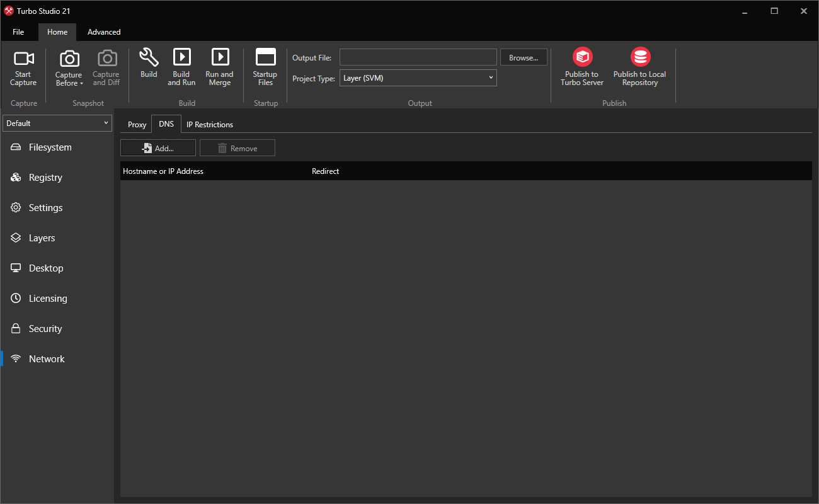Open the Startup Files tool

click(x=265, y=65)
